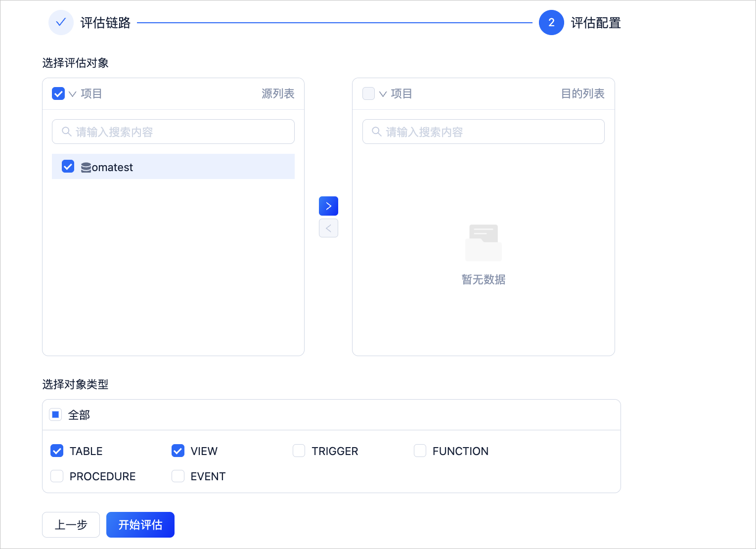The width and height of the screenshot is (756, 549).
Task: Click the 上一步 button
Action: (71, 525)
